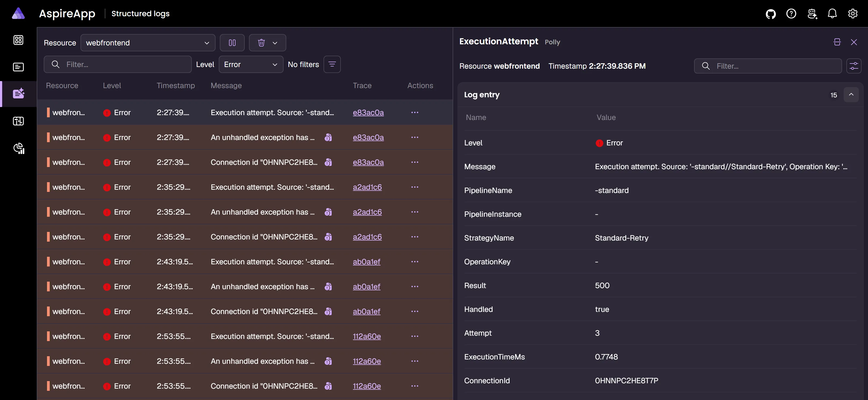Click the Message column header

[x=226, y=86]
